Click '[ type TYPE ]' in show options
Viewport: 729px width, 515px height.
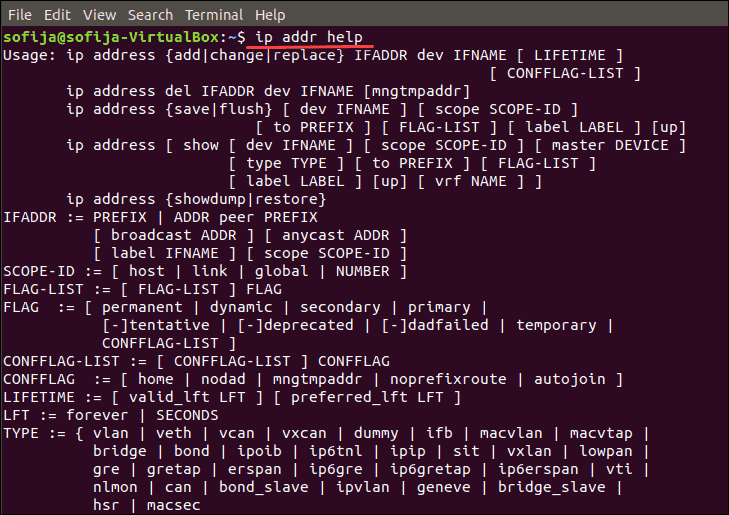[x=286, y=164]
